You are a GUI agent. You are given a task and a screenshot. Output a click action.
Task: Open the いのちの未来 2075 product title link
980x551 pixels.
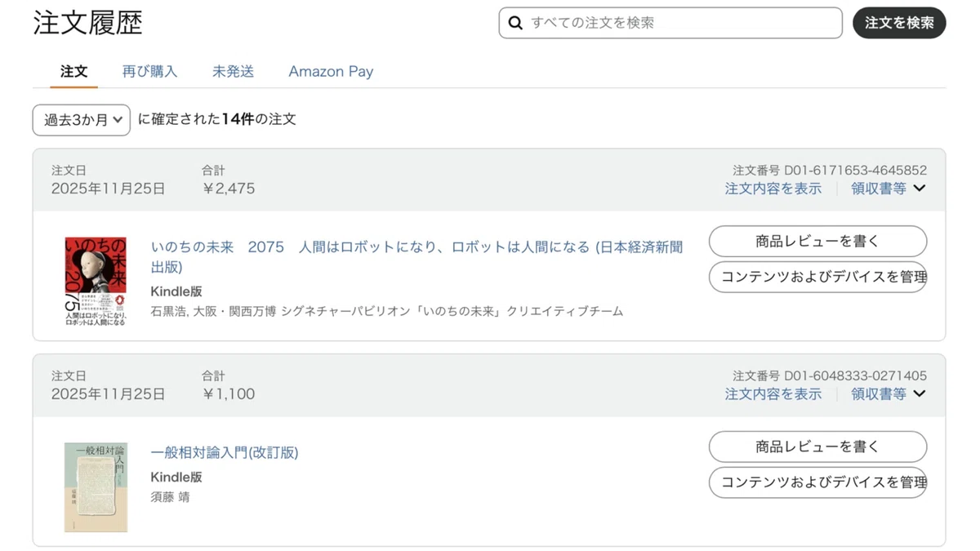tap(417, 257)
